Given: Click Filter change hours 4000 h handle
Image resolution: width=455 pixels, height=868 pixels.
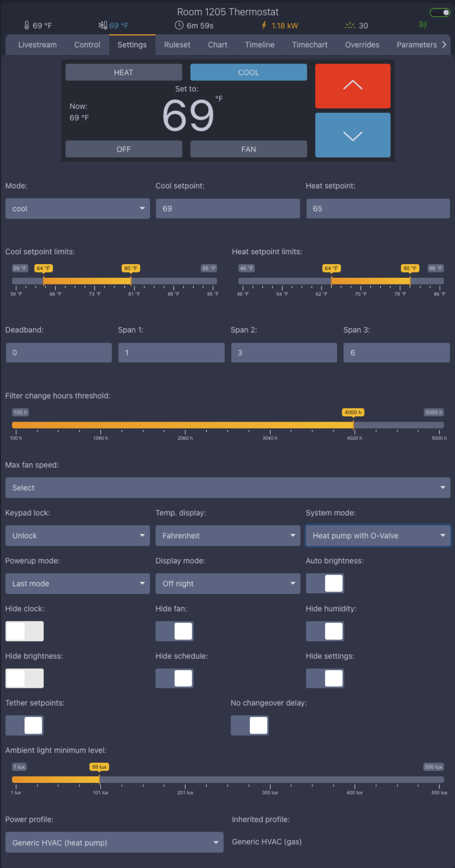Looking at the screenshot, I should [353, 412].
